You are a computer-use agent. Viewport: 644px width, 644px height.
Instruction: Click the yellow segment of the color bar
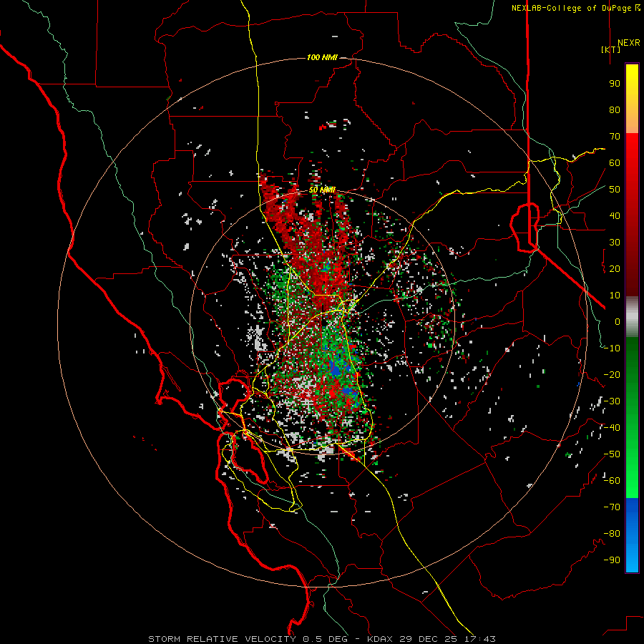point(632,99)
